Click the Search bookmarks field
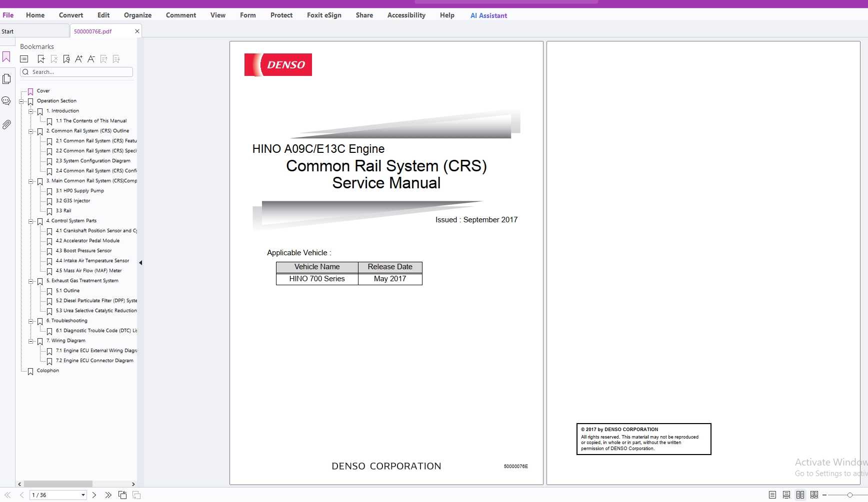Screen dimensions: 868x502 coord(76,72)
